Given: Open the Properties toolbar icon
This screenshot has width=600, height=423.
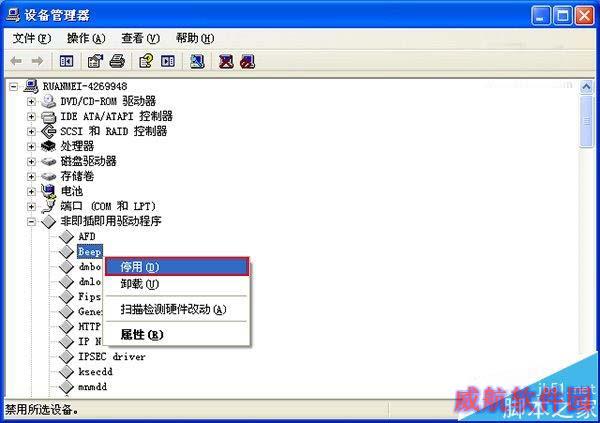Looking at the screenshot, I should coord(95,61).
